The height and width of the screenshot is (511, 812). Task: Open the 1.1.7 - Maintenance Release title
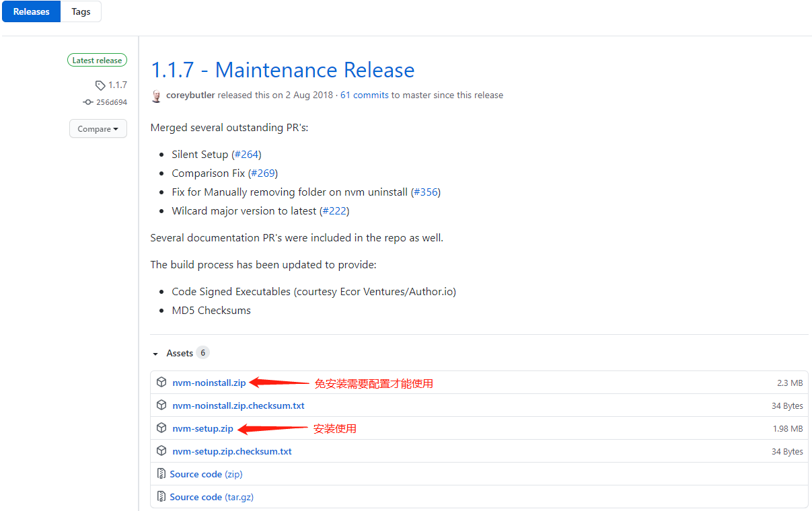tap(283, 70)
